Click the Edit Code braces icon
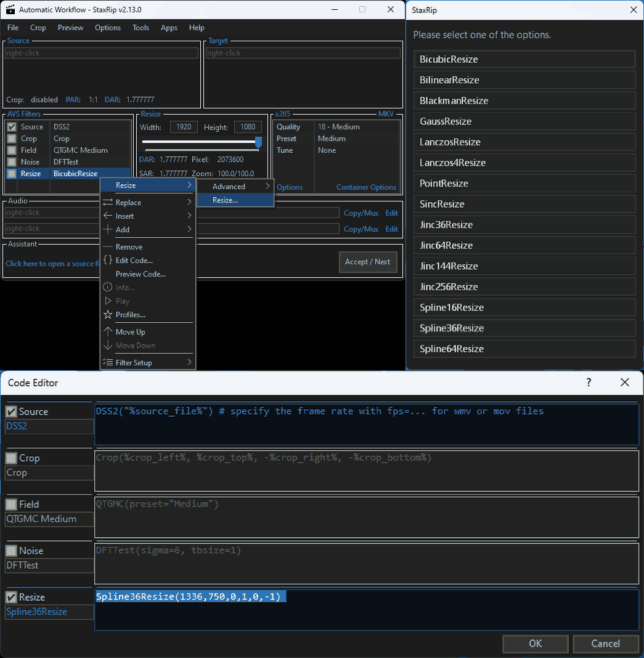Screen dimensions: 644x658 108,260
